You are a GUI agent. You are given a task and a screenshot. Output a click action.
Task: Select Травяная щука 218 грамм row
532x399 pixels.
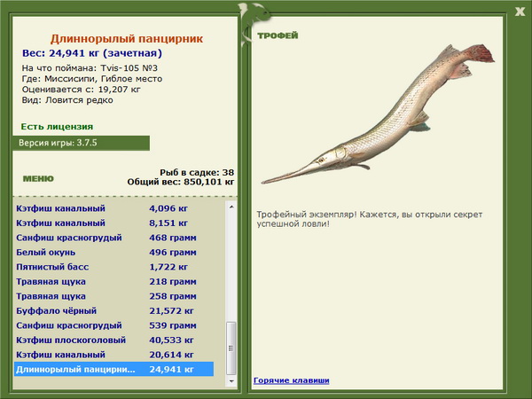[114, 281]
